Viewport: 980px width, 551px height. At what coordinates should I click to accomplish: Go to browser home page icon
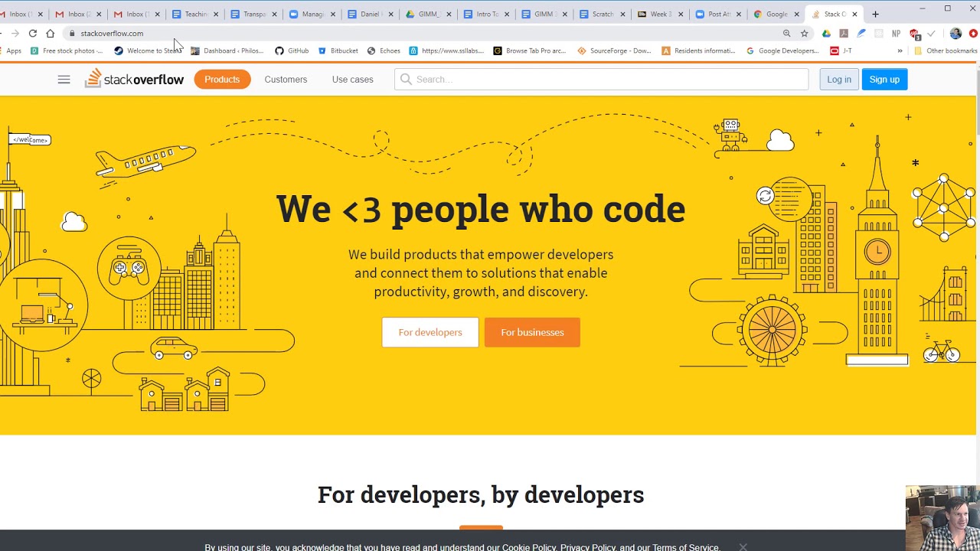click(x=51, y=34)
